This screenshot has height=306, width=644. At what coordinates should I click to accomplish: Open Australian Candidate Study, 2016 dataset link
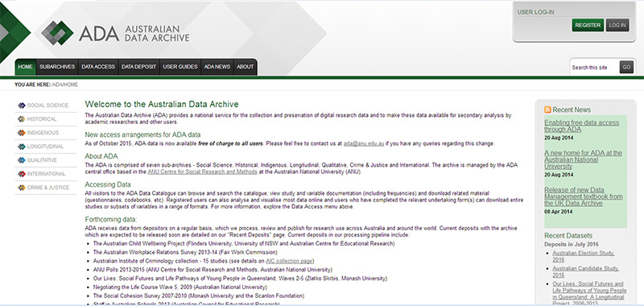click(585, 271)
